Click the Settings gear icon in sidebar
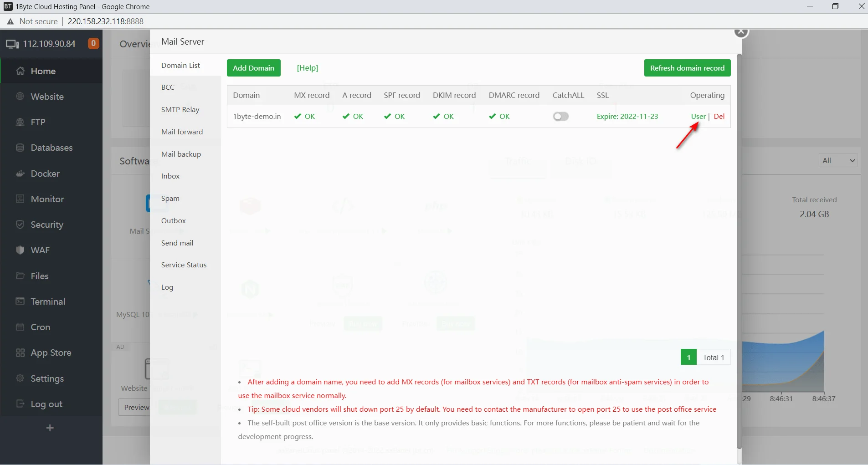The image size is (868, 465). coord(20,378)
